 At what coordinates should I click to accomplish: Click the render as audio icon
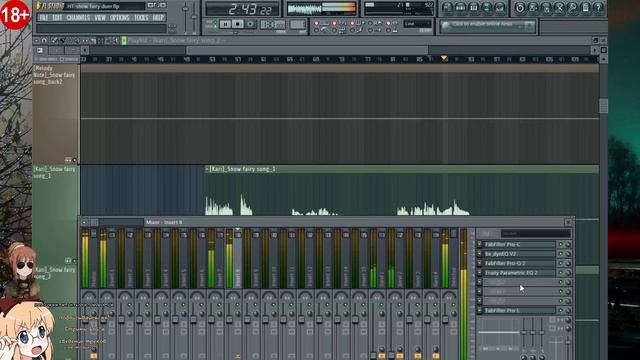click(x=546, y=7)
